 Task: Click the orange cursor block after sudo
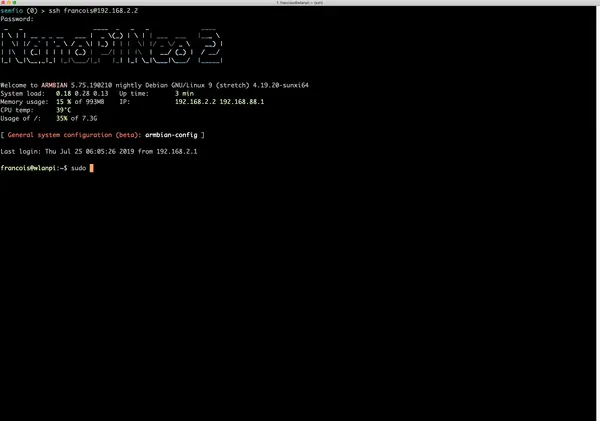point(91,168)
